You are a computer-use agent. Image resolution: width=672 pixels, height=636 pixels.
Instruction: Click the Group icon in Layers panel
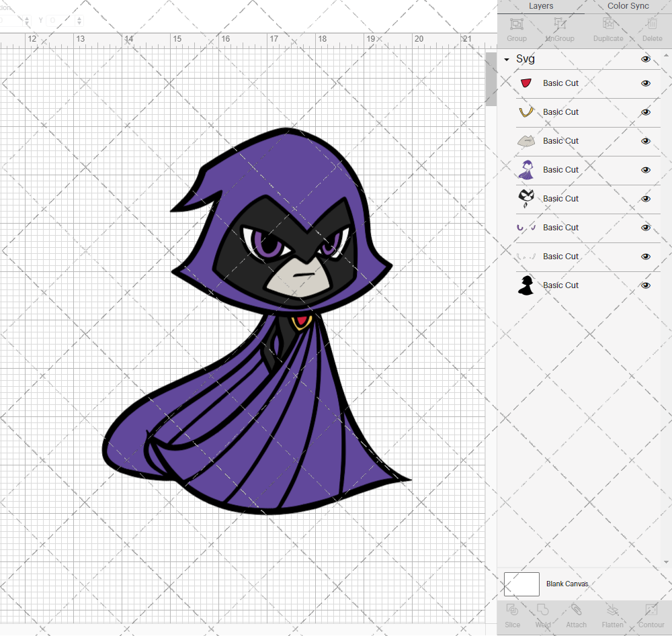tap(516, 24)
